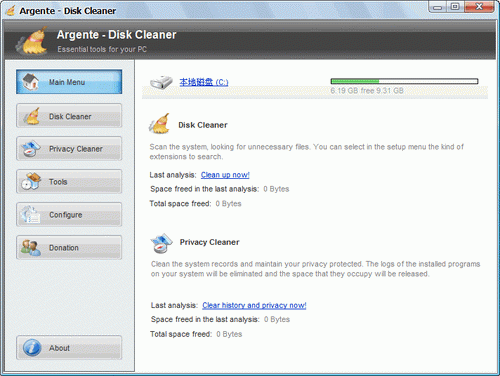The image size is (500, 376).
Task: Maximize the Argente Disk Cleaner window
Action: [x=455, y=7]
